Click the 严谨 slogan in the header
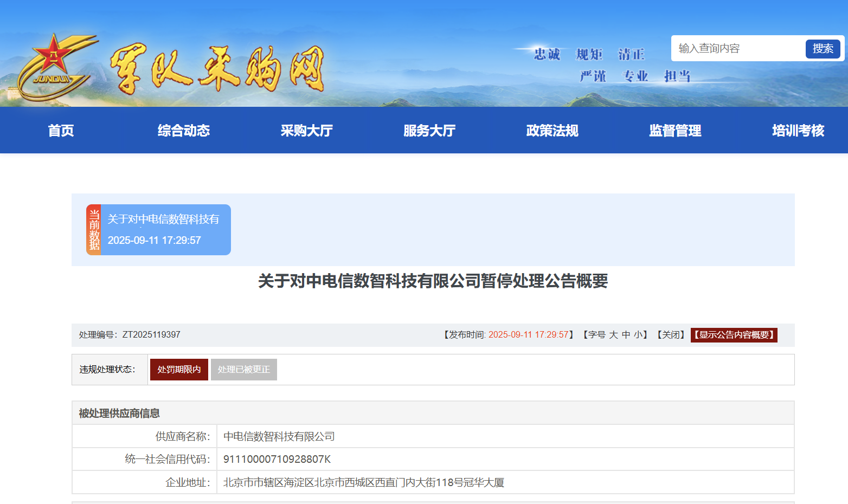 pos(593,76)
